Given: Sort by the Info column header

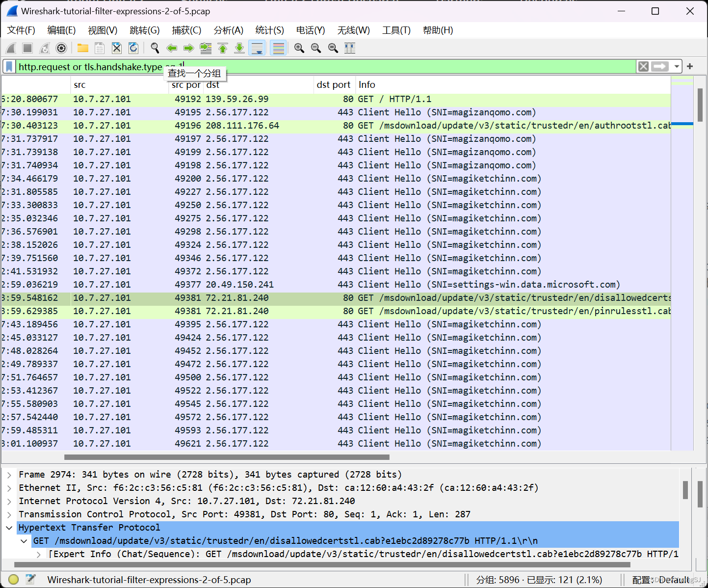Looking at the screenshot, I should click(x=513, y=85).
